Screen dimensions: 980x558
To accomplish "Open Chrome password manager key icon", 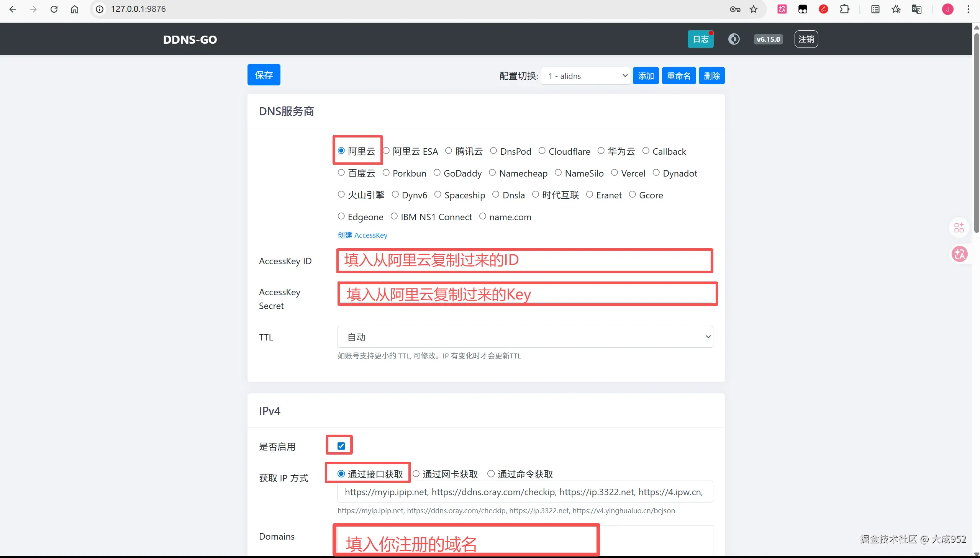I will 735,9.
